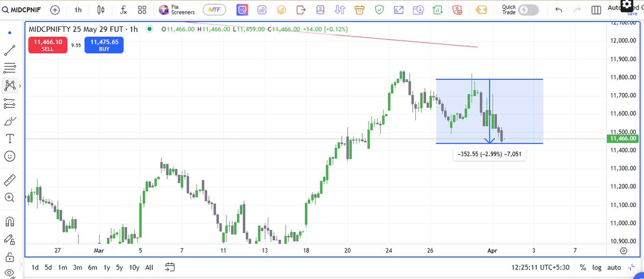Click the red exit-arrow toolbar icon

(301, 10)
